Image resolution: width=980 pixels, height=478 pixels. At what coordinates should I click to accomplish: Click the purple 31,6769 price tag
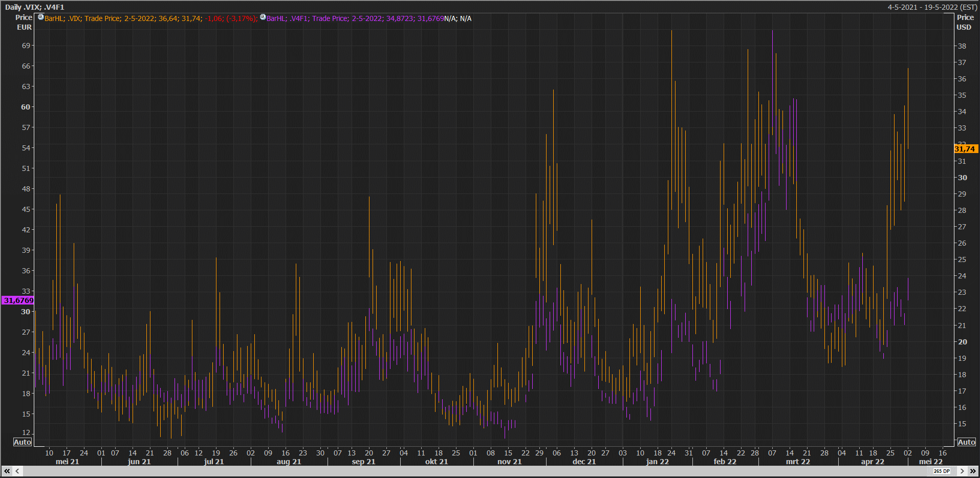click(18, 300)
